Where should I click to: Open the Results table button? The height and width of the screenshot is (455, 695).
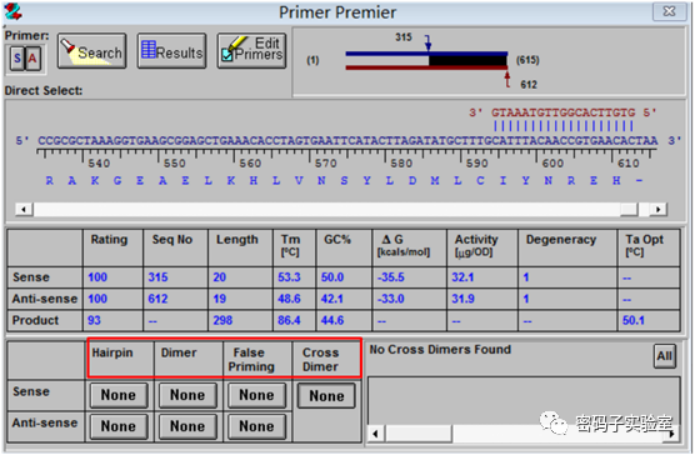coord(172,51)
